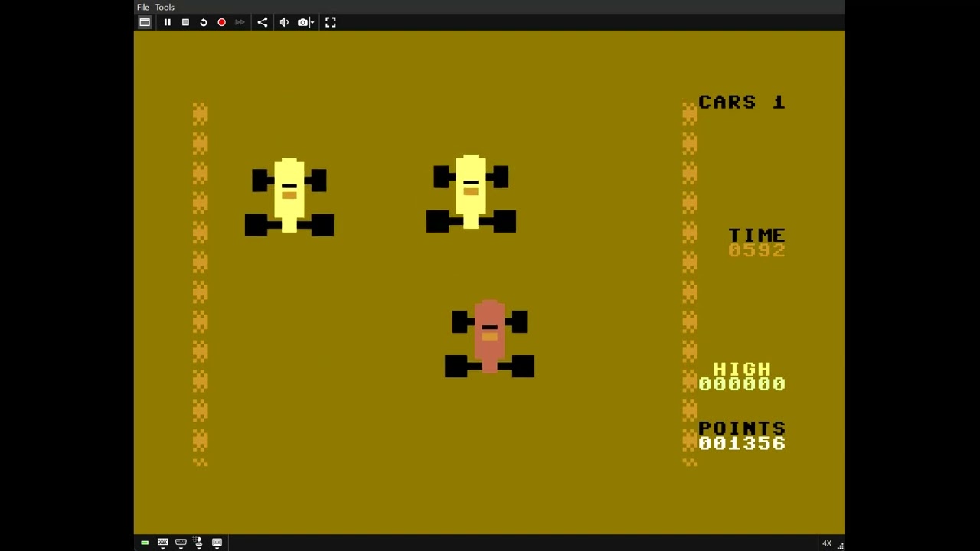Click the 000000 high score value

pyautogui.click(x=742, y=384)
